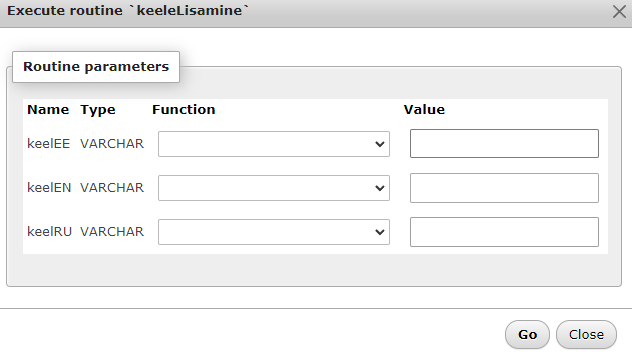Focus the Value field for keelRU
This screenshot has width=632, height=360.
[x=504, y=232]
